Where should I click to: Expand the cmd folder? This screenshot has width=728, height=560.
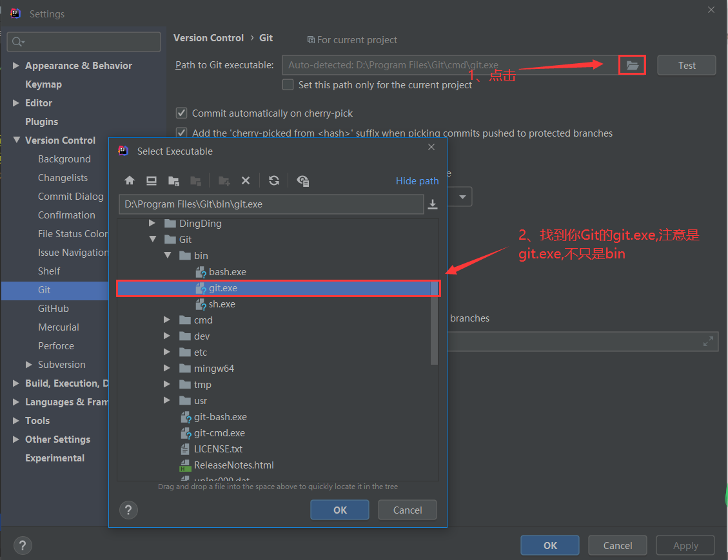pyautogui.click(x=166, y=320)
